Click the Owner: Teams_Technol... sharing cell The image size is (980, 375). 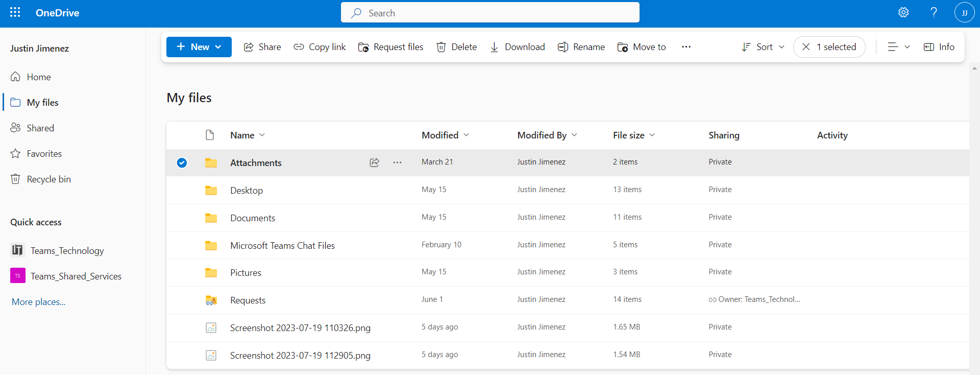754,299
